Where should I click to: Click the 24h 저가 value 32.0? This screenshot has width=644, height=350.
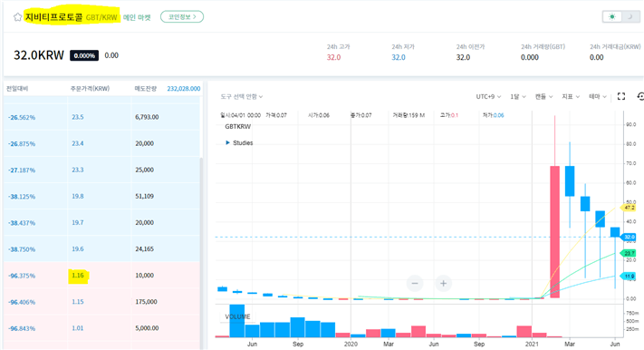(399, 58)
